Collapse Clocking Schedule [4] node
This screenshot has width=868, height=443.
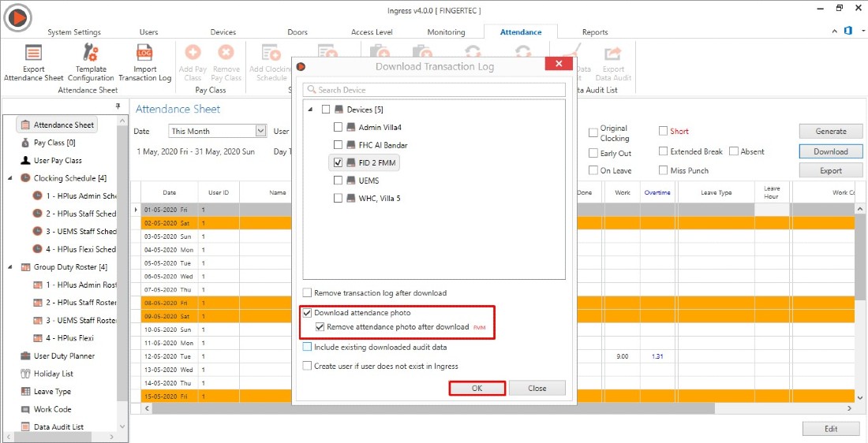(10, 178)
